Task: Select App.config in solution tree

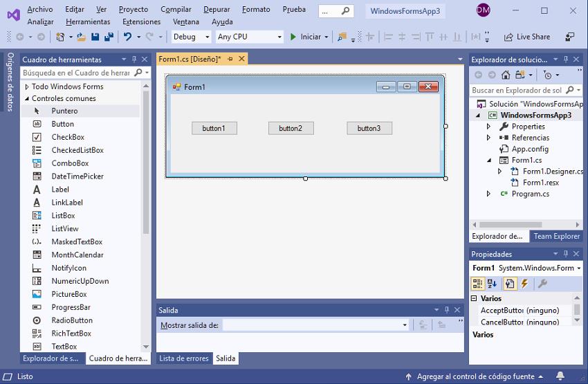Action: (x=530, y=149)
